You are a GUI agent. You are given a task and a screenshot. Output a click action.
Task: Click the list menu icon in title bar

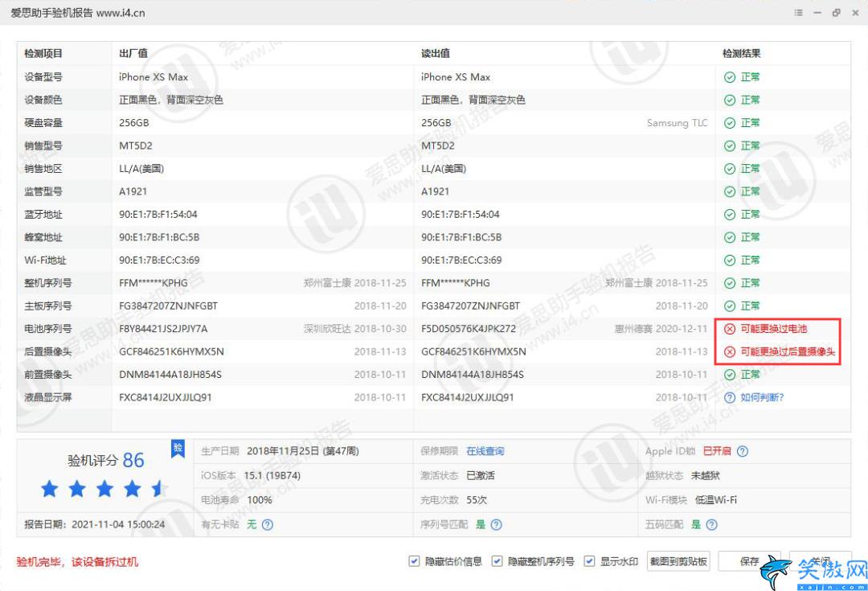(798, 13)
